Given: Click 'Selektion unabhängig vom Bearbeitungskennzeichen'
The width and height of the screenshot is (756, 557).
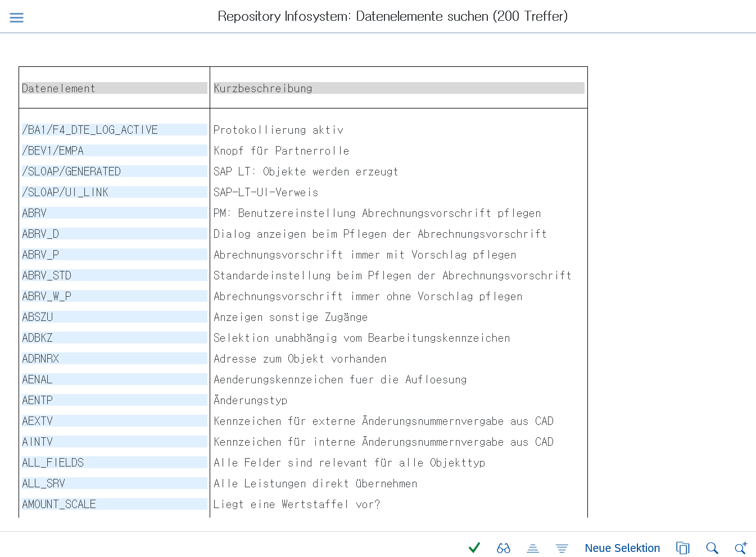Looking at the screenshot, I should pyautogui.click(x=362, y=338).
